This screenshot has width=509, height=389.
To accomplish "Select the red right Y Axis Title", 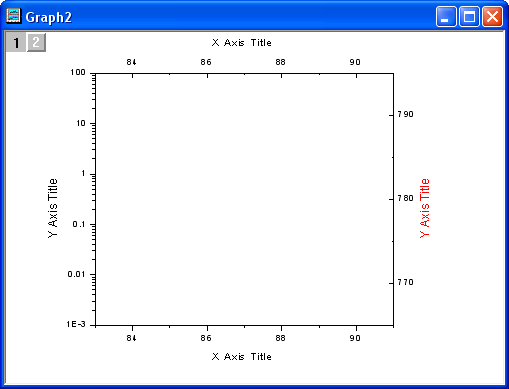I will click(x=424, y=208).
